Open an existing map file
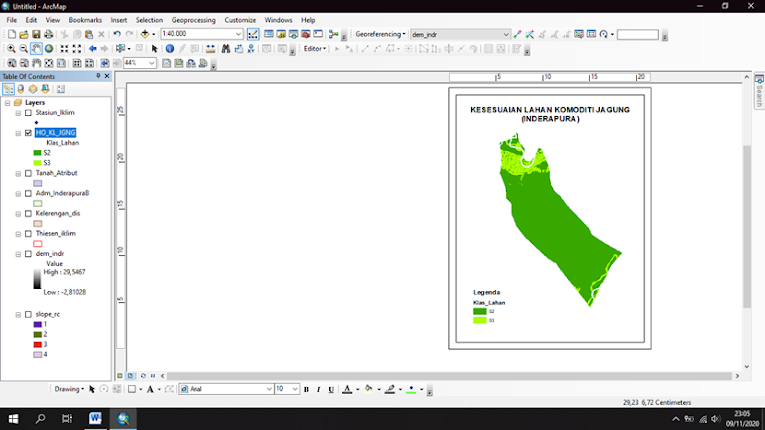Screen dimensions: 765x430 (24, 34)
